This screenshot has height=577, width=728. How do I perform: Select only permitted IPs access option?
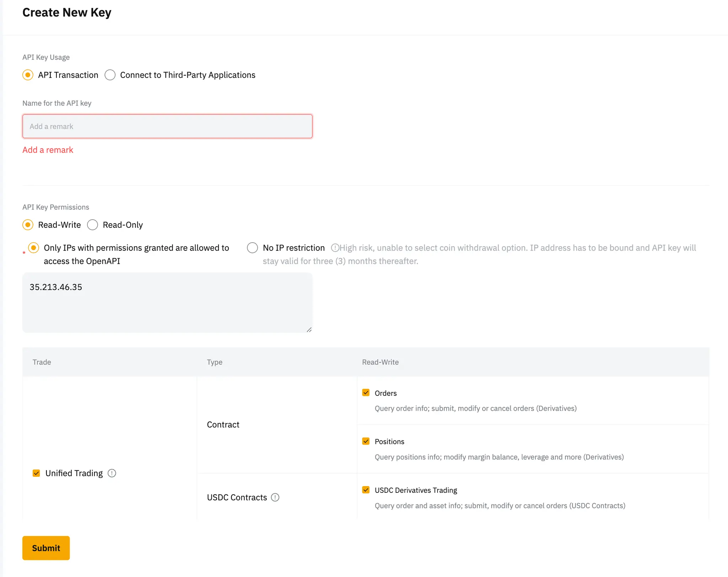coord(34,248)
